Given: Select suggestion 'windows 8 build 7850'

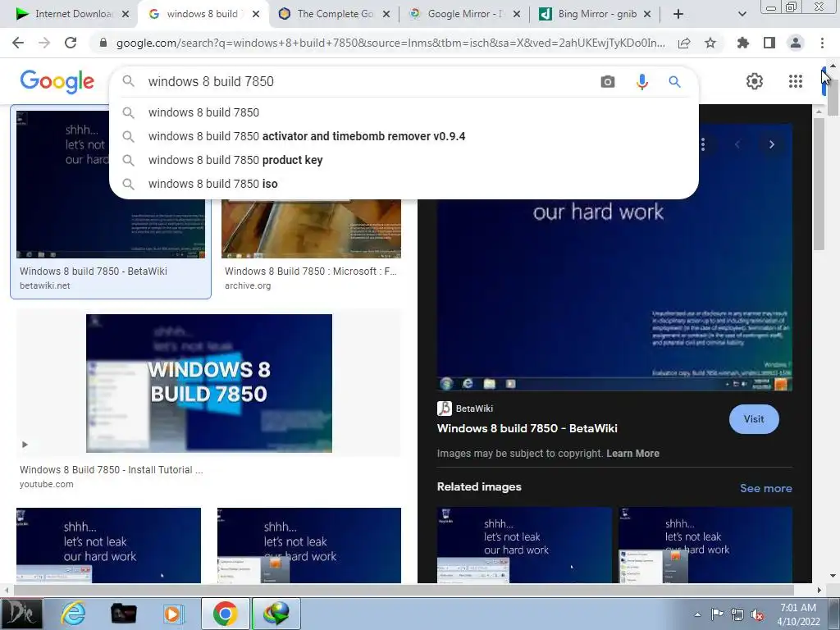Looking at the screenshot, I should [404, 112].
